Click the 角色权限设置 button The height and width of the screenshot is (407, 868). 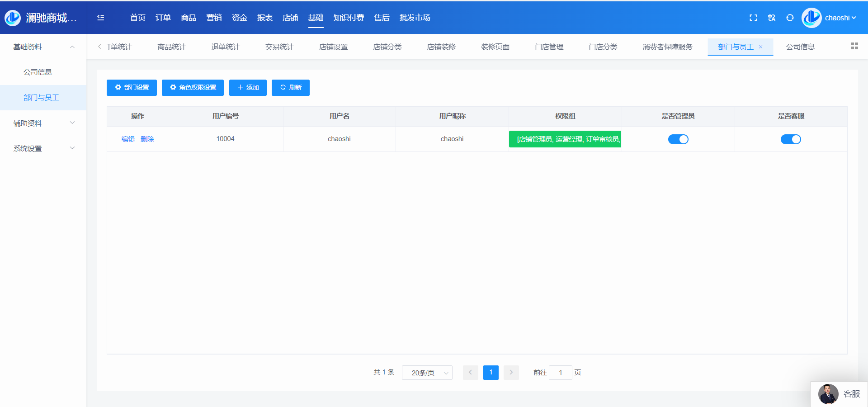pos(193,88)
